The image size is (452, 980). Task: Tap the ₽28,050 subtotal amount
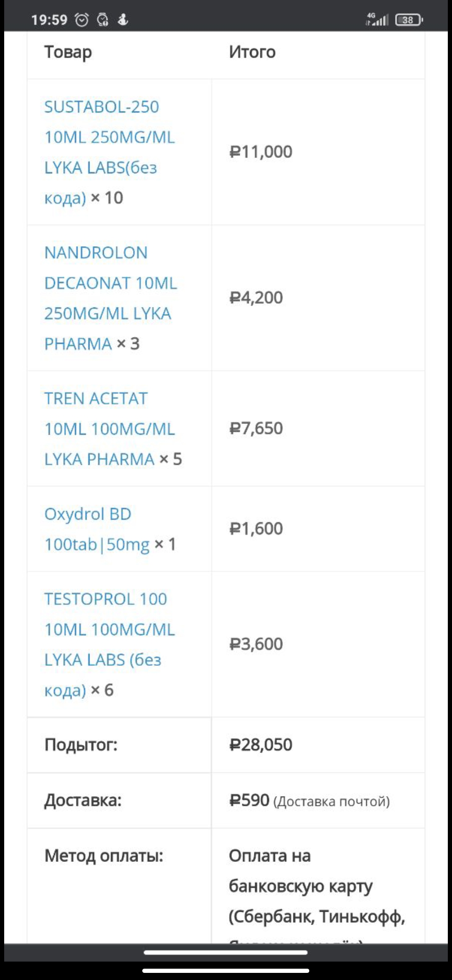(x=261, y=745)
